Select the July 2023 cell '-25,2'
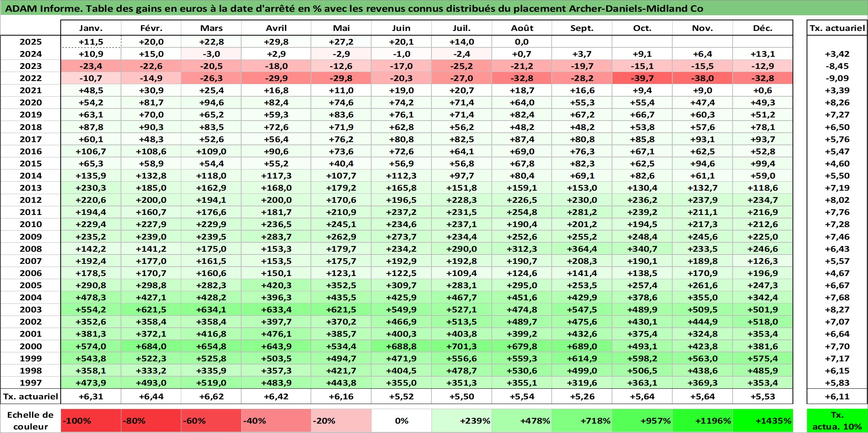The image size is (868, 433). coord(462,66)
